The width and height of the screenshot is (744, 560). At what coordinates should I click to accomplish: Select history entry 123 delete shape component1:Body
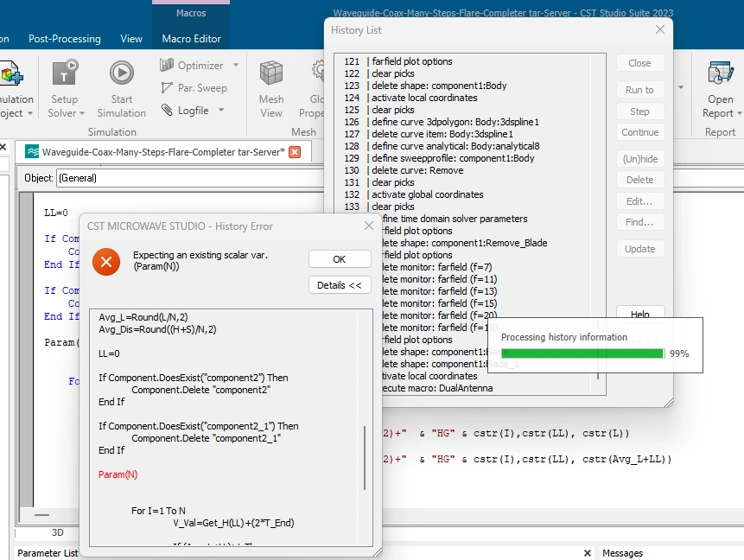(x=439, y=86)
